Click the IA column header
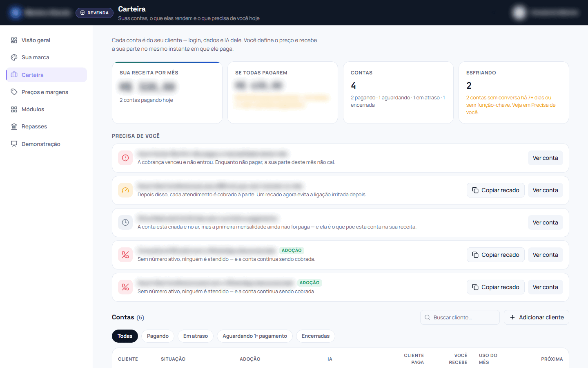The height and width of the screenshot is (368, 588). [330, 359]
